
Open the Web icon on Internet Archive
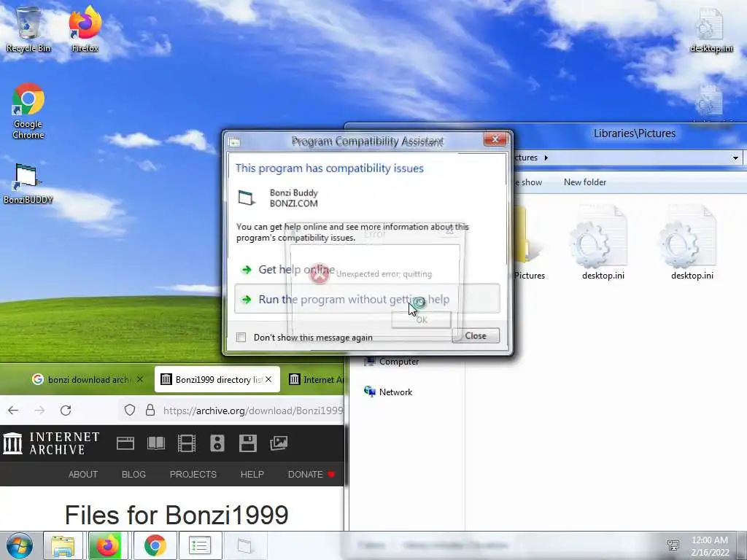125,443
